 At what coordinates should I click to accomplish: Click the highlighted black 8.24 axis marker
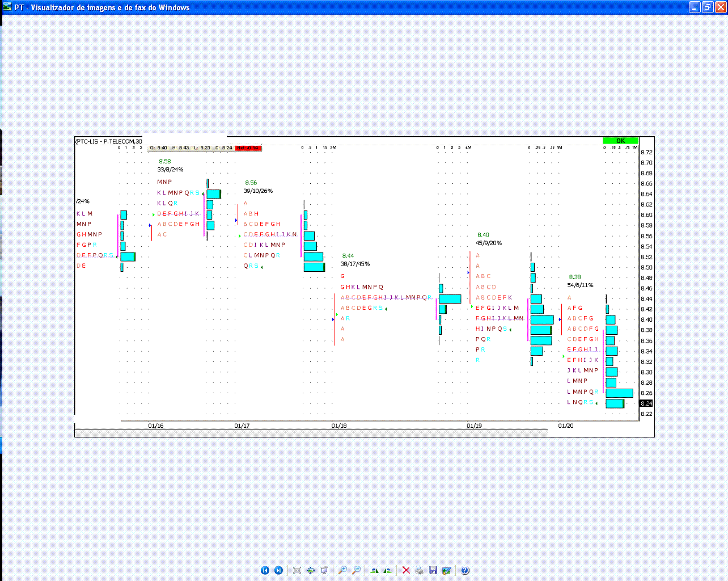click(646, 403)
